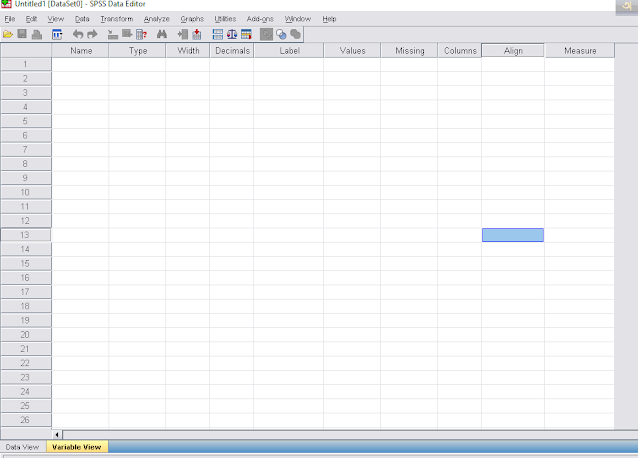Click the Go to Case icon

coord(113,35)
